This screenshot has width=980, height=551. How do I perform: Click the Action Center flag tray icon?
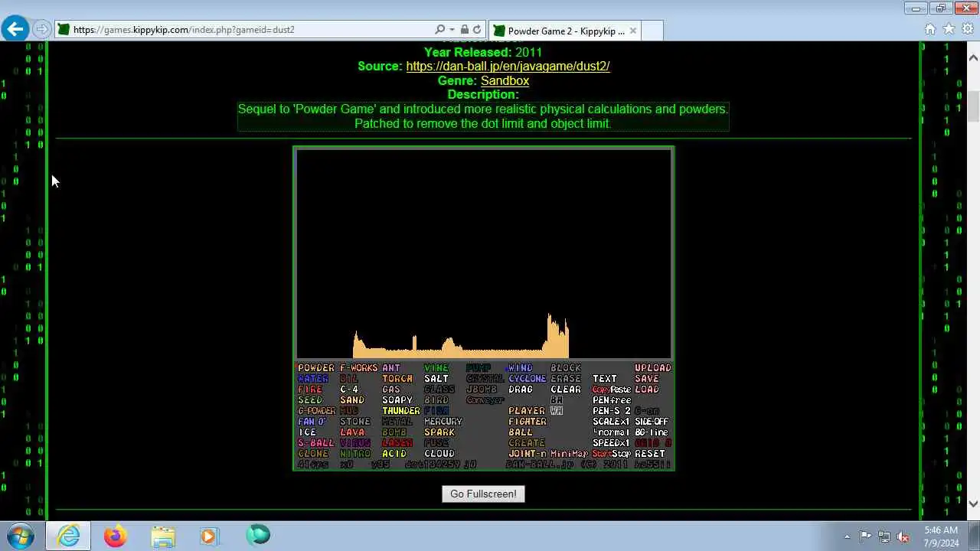[x=865, y=536]
